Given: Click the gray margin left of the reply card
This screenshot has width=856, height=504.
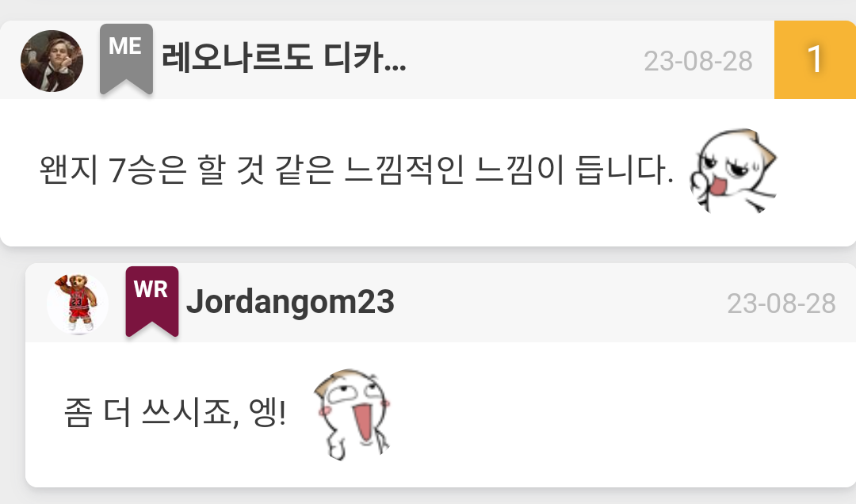Looking at the screenshot, I should pos(12,376).
